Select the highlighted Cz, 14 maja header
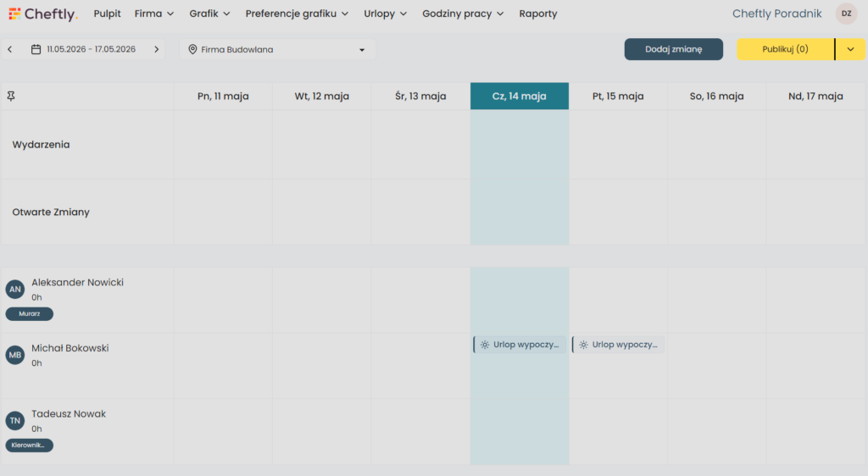Image resolution: width=868 pixels, height=476 pixels. click(520, 97)
